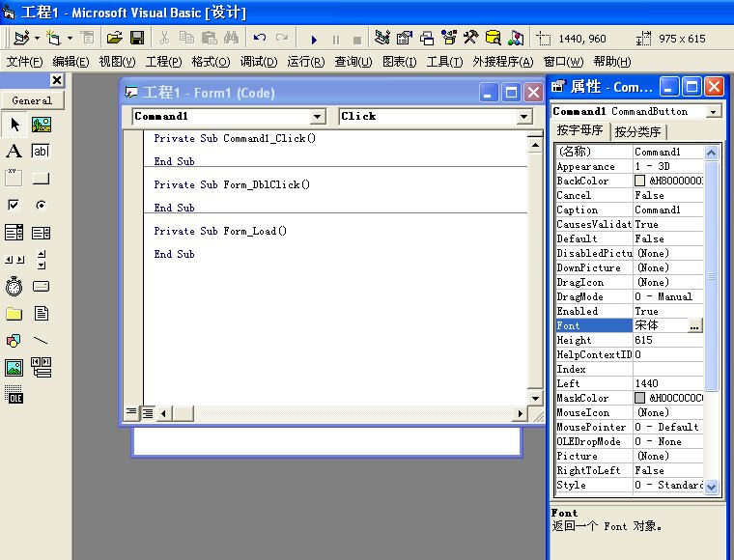Select the Timer control tool
The image size is (734, 560).
(x=14, y=286)
